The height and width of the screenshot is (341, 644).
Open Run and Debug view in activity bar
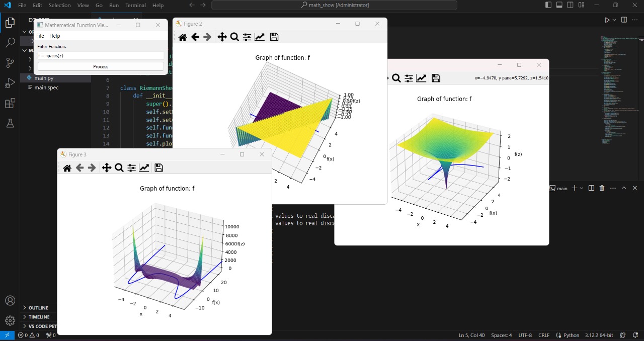[x=10, y=83]
